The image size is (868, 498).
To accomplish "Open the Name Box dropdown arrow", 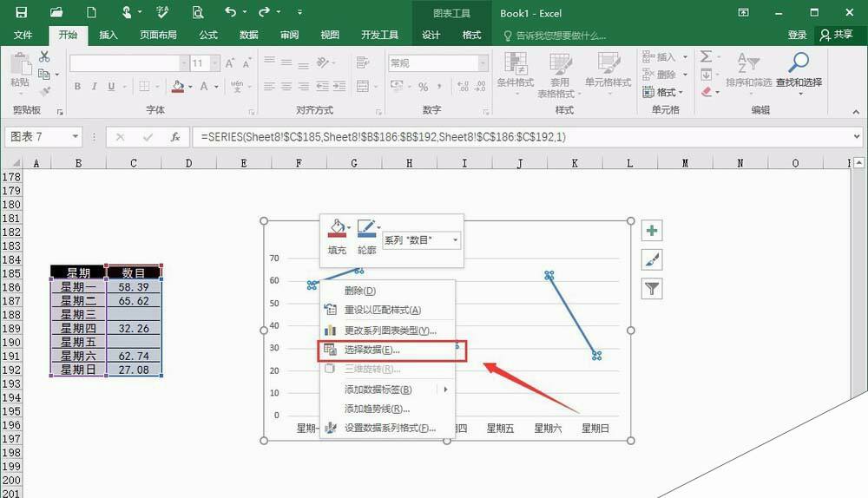I will [76, 136].
